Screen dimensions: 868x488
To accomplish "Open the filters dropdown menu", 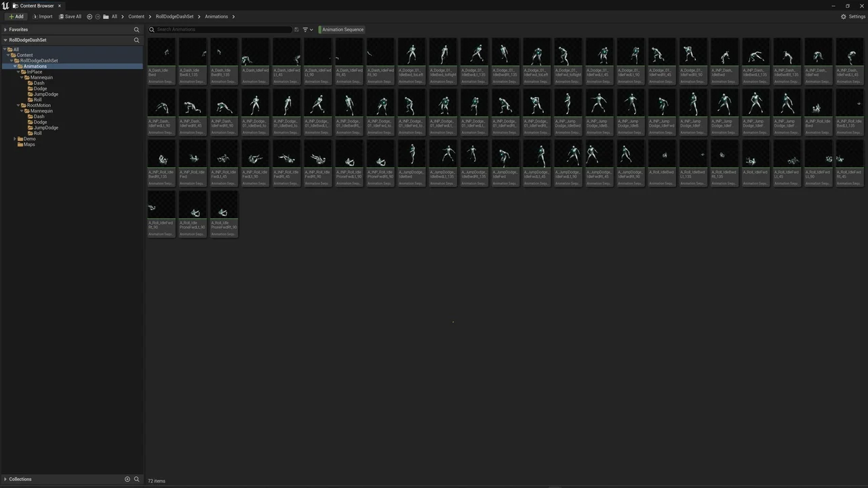I will point(307,30).
